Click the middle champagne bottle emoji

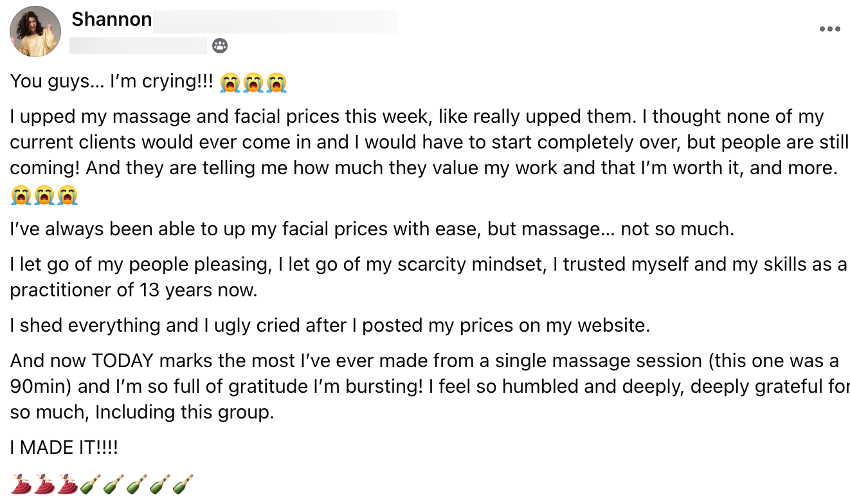pos(137,484)
